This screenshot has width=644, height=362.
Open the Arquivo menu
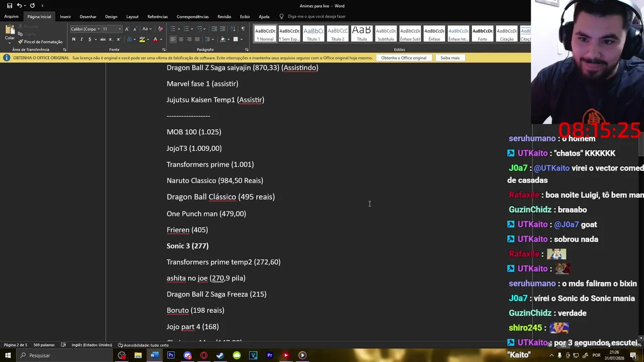11,17
